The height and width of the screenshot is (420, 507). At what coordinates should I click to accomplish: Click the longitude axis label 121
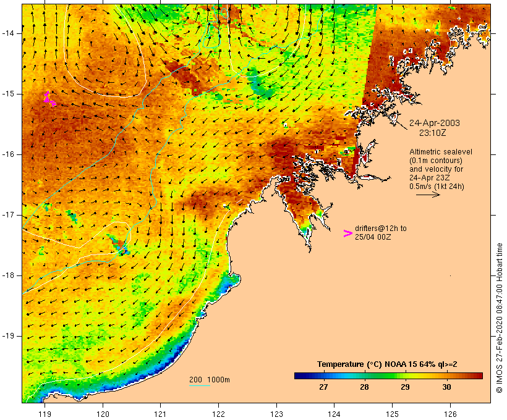pyautogui.click(x=160, y=414)
